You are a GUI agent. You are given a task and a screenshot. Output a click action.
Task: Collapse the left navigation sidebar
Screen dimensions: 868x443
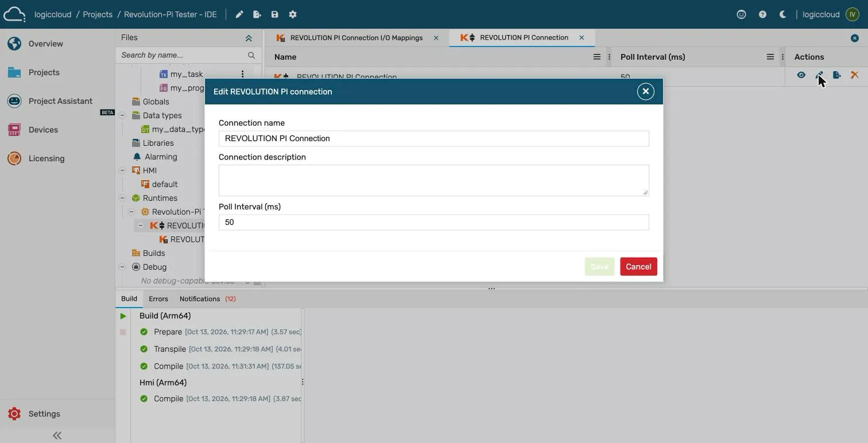pyautogui.click(x=57, y=436)
